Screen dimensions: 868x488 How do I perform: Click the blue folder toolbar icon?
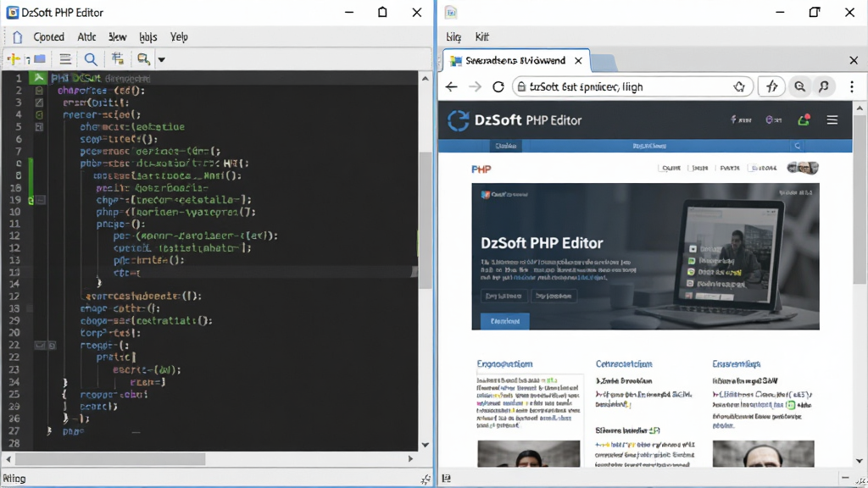39,58
